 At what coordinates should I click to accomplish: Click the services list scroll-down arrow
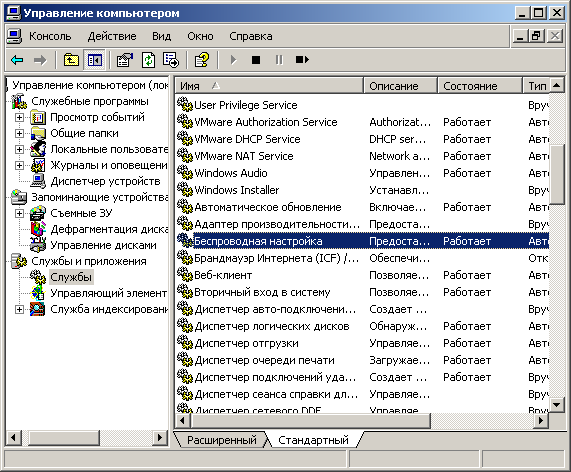click(x=556, y=404)
